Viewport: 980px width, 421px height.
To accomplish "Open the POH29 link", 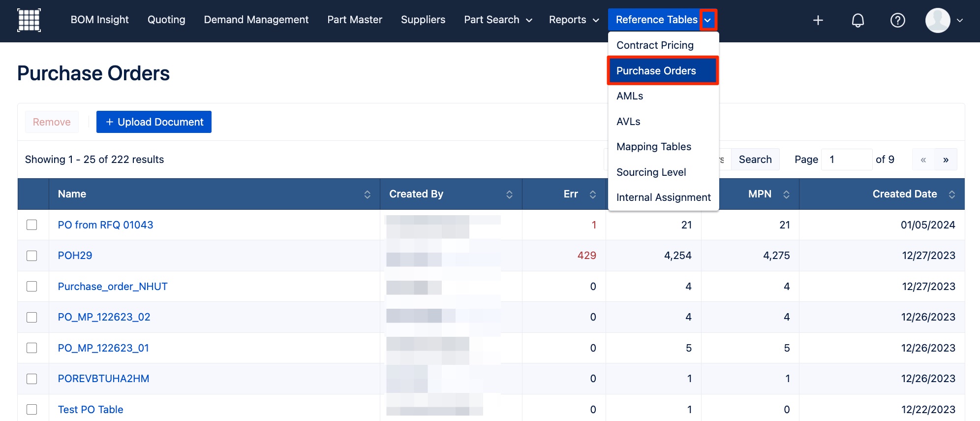I will [75, 256].
